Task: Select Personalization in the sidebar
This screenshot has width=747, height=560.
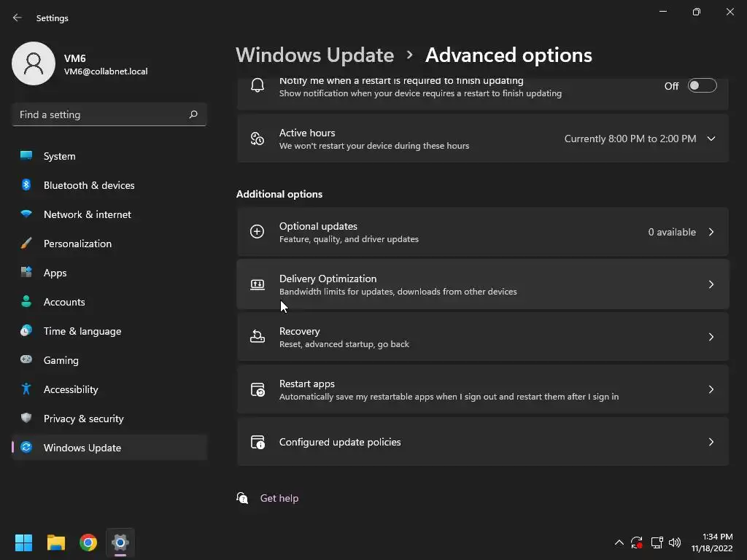Action: point(109,244)
